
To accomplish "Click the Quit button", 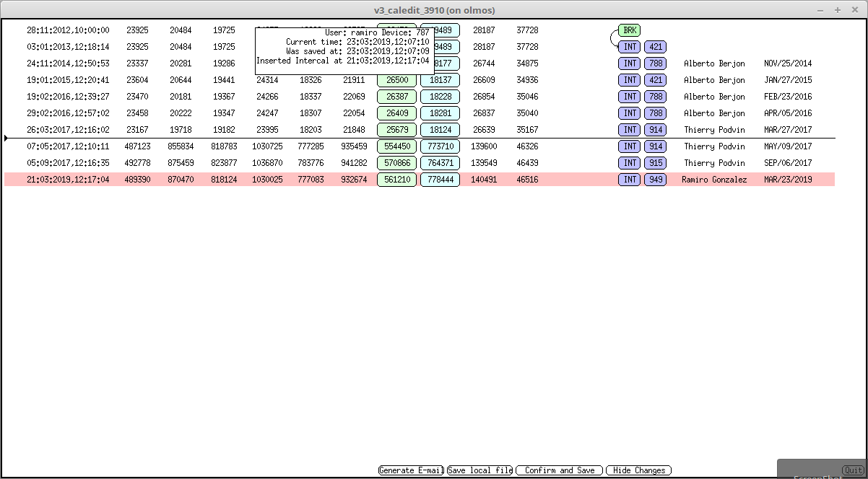I will [x=853, y=470].
